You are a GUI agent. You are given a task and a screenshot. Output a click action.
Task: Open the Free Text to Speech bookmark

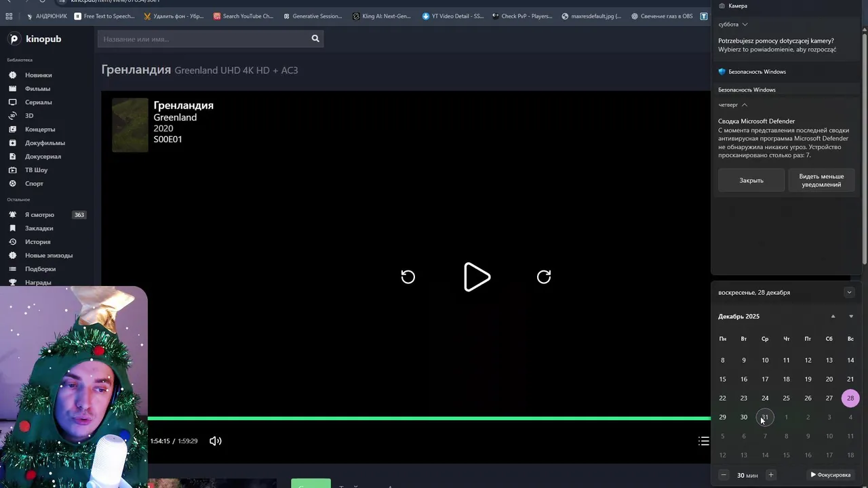(104, 16)
